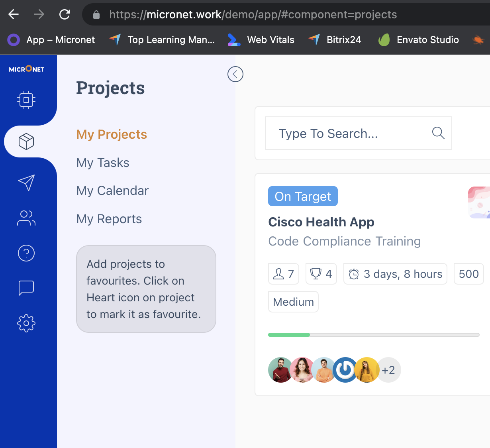Open the Top Learning Man... bookmark
The width and height of the screenshot is (490, 448).
162,40
